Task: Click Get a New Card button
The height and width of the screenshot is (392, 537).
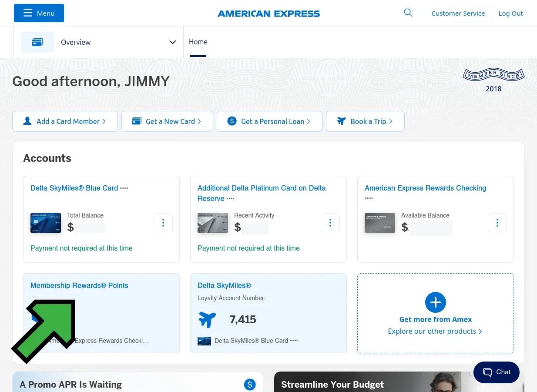Action: [x=167, y=121]
